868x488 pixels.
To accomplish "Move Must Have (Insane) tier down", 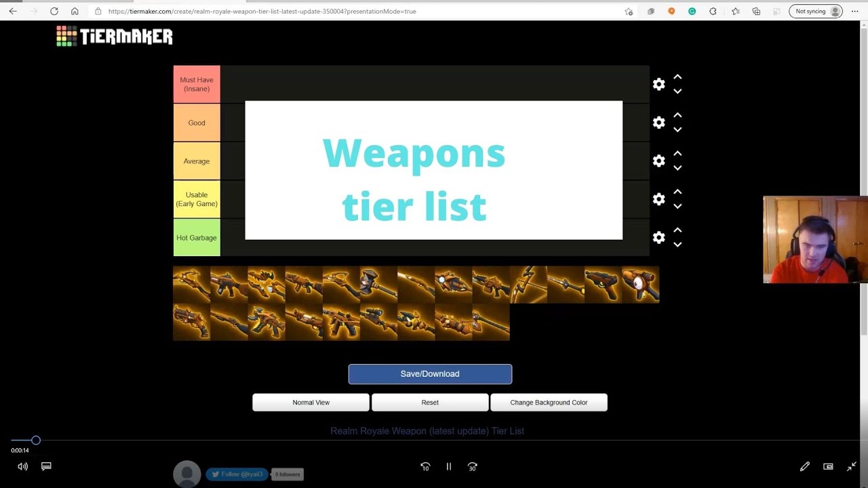I will pyautogui.click(x=677, y=91).
